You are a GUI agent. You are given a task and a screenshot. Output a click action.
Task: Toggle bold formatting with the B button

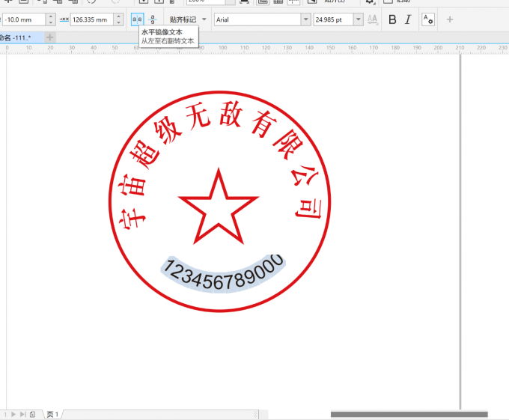click(392, 19)
